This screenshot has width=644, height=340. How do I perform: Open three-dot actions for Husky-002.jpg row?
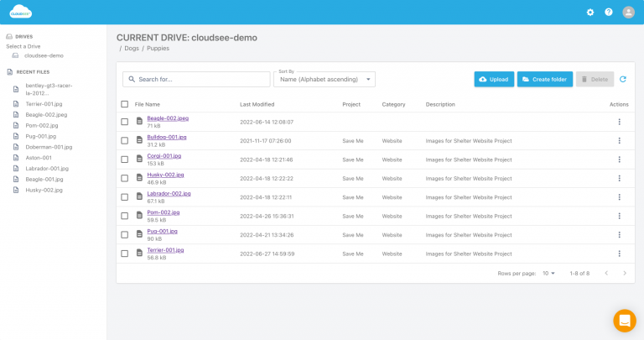click(x=620, y=178)
